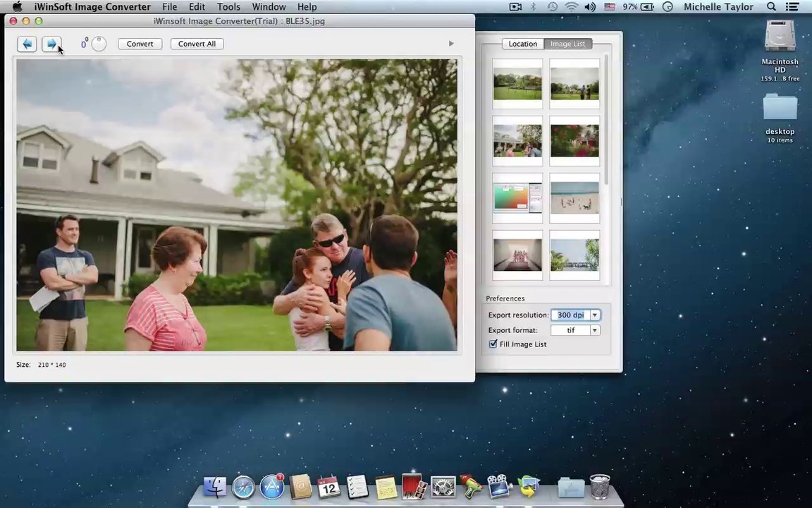This screenshot has width=812, height=508.
Task: Open Finder in the Dock
Action: click(x=214, y=487)
